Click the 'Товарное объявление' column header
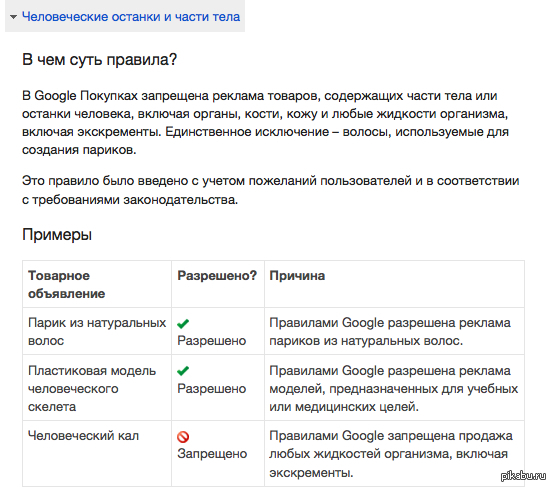The image size is (551, 487). [x=97, y=284]
